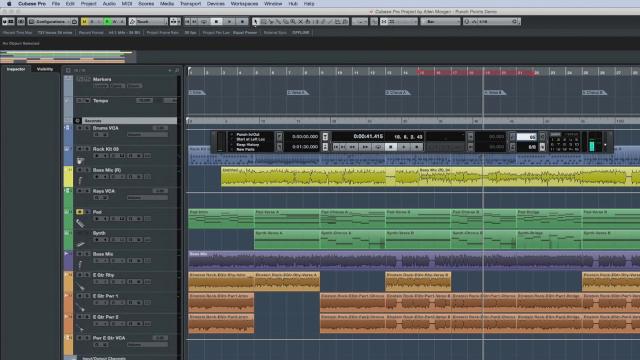Screen dimensions: 640x360
Task: Toggle Cycle in the top toolbar
Action: 204,21
